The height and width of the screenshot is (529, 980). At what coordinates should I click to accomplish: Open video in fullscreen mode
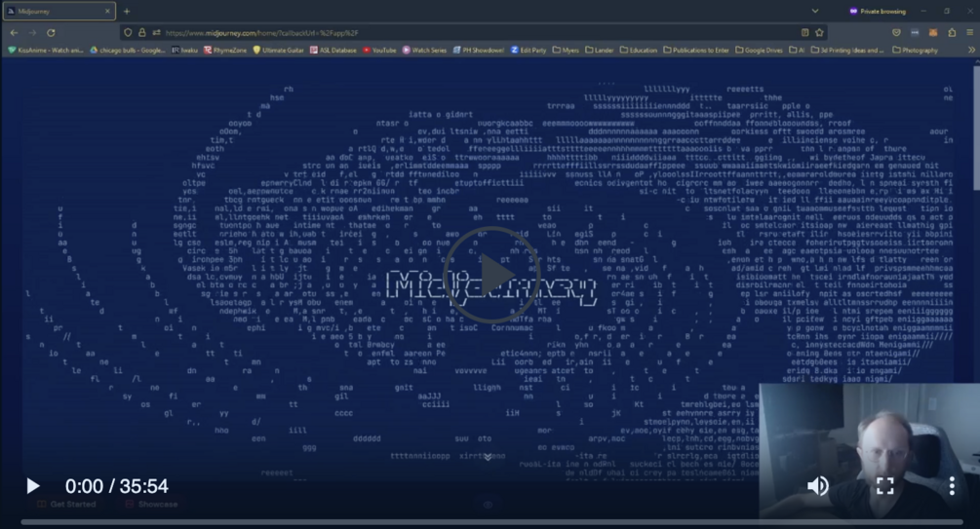885,486
